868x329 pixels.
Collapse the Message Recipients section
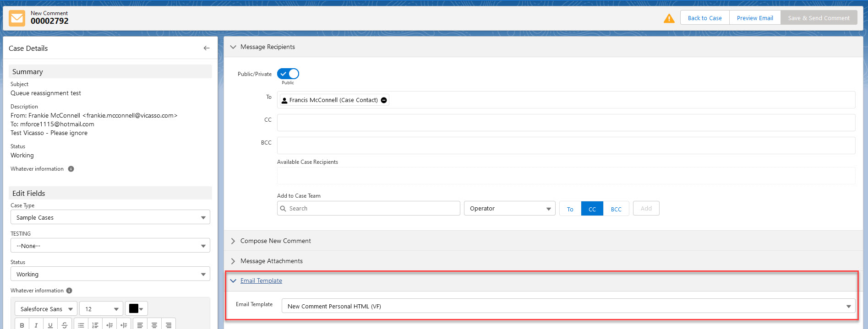point(233,47)
